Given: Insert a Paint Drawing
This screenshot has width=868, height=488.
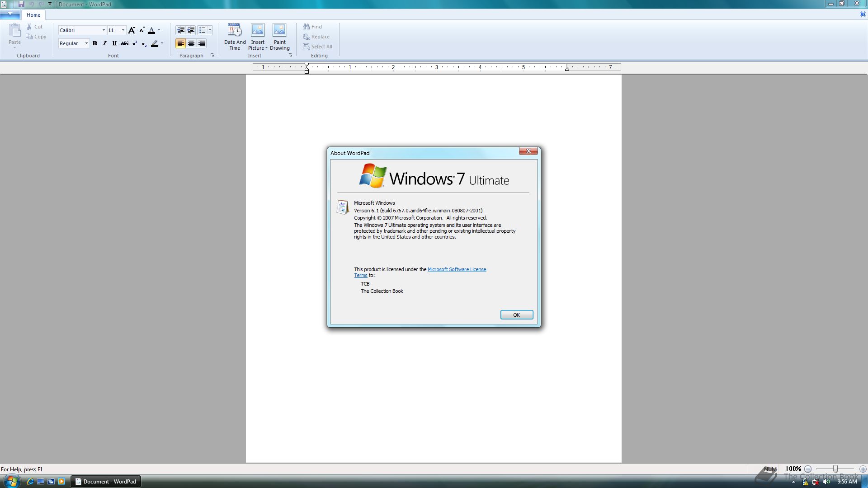Looking at the screenshot, I should click(x=279, y=37).
